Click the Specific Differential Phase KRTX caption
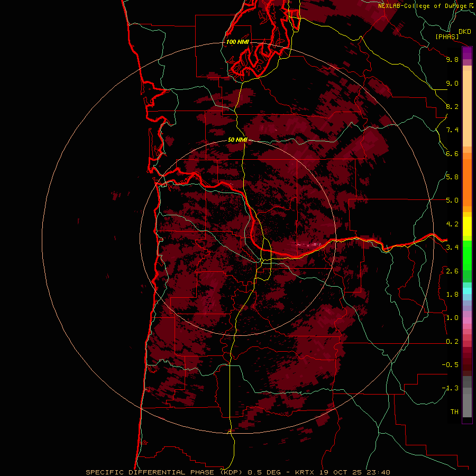The width and height of the screenshot is (476, 476). [x=237, y=472]
